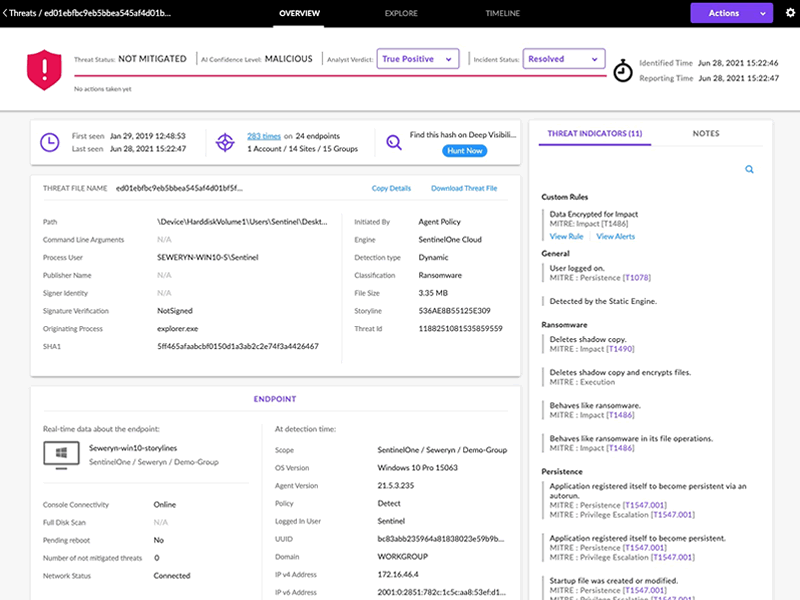The width and height of the screenshot is (800, 600).
Task: Switch to the OVERVIEW tab
Action: (299, 13)
